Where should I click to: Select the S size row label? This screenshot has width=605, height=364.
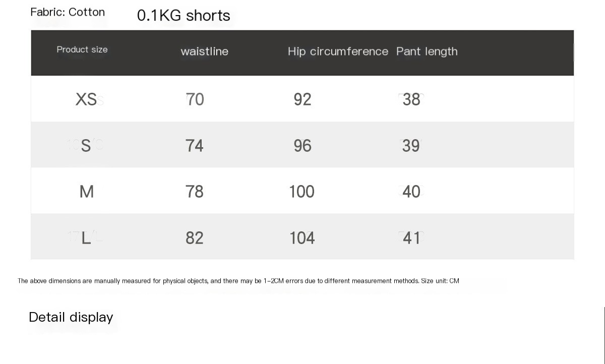coord(86,146)
